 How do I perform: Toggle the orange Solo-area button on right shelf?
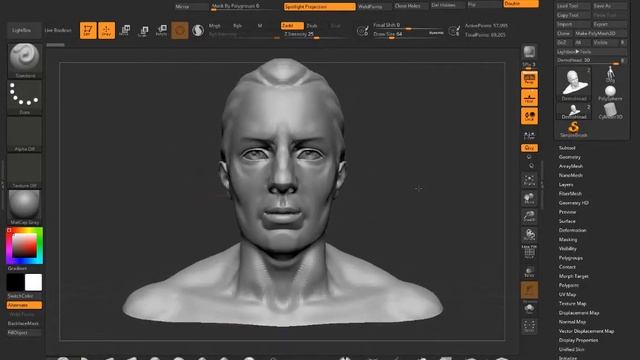[x=529, y=290]
